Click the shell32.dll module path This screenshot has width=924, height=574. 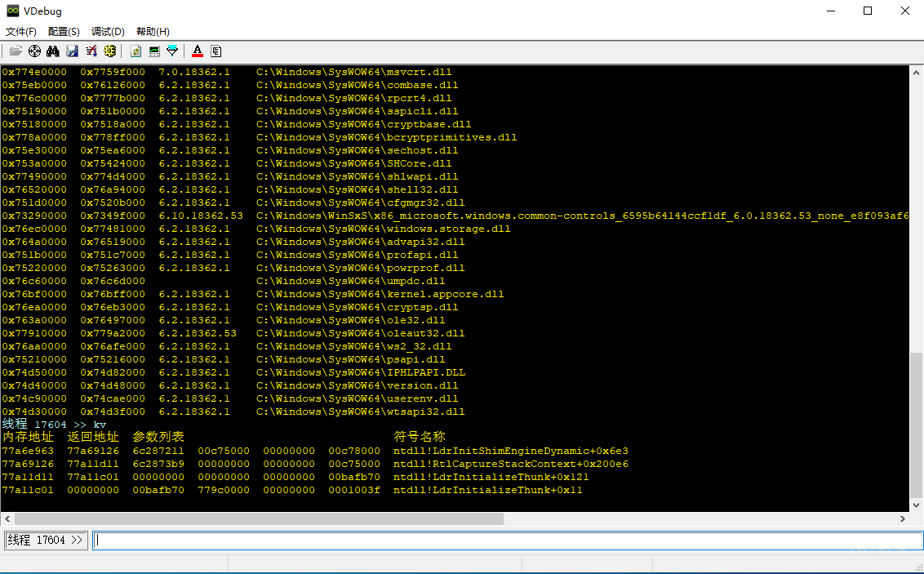tap(357, 189)
